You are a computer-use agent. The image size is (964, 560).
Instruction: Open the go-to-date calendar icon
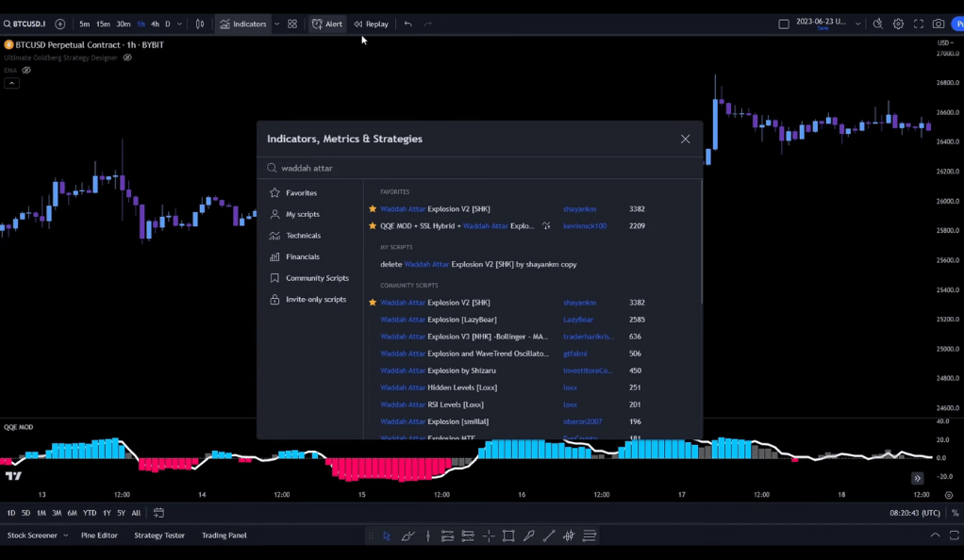tap(158, 513)
